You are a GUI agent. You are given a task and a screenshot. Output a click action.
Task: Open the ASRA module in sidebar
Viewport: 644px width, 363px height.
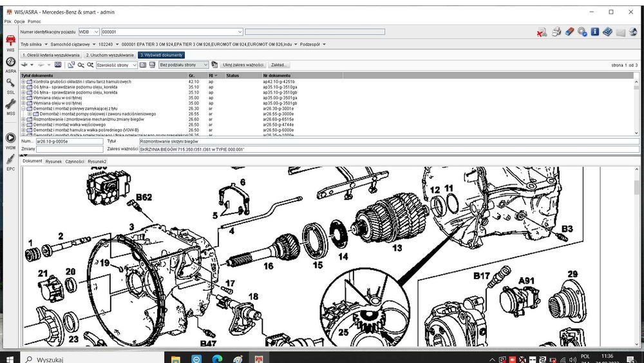(10, 64)
